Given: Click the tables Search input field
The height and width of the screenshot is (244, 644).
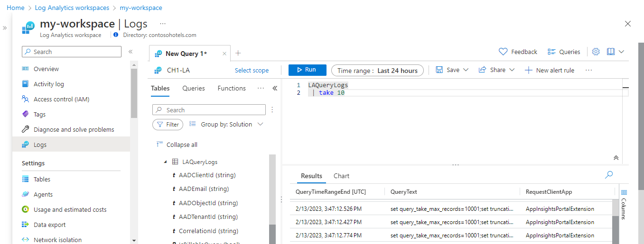Looking at the screenshot, I should pos(209,110).
